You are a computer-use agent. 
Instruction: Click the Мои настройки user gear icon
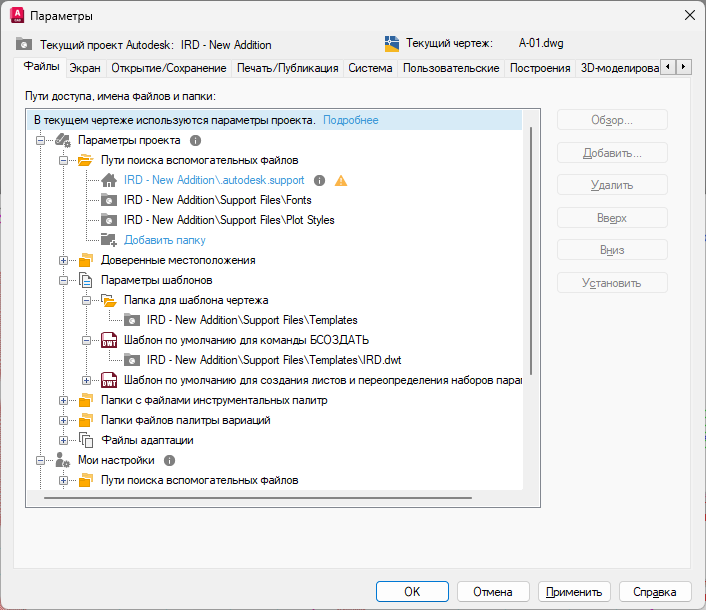(x=63, y=461)
